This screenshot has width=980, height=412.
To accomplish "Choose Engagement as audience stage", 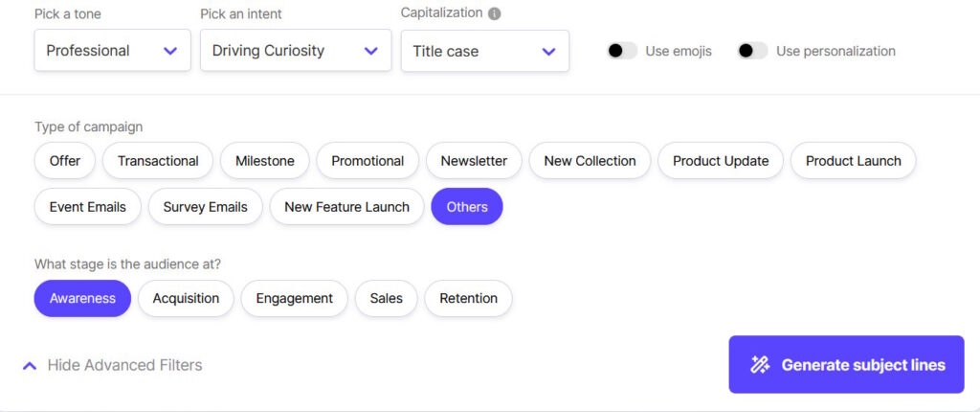I will 294,298.
